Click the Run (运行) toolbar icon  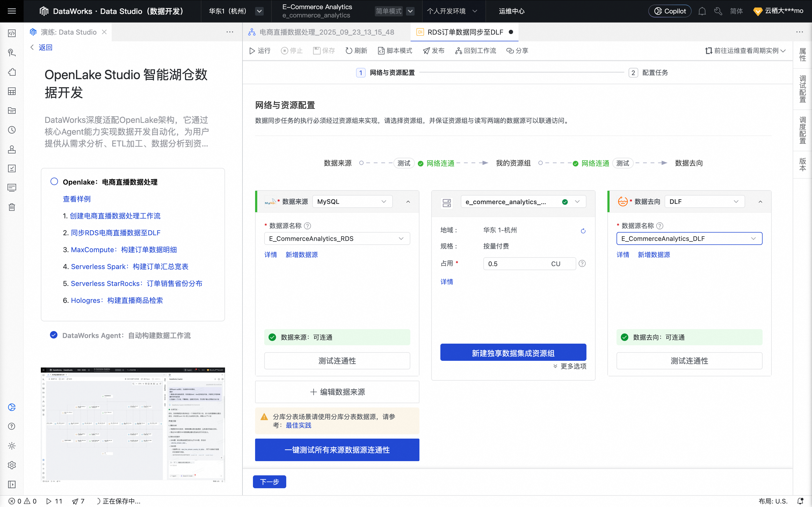(252, 51)
